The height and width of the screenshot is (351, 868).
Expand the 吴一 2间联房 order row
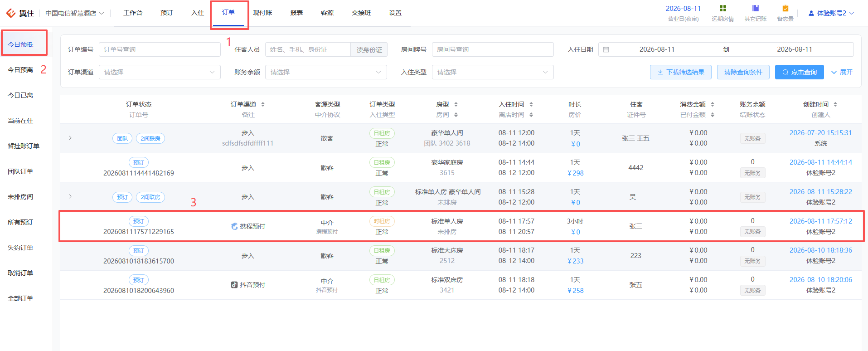pos(70,196)
